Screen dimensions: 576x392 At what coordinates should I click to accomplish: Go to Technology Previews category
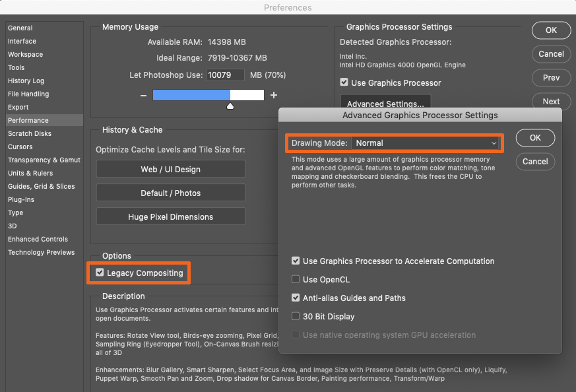click(41, 252)
